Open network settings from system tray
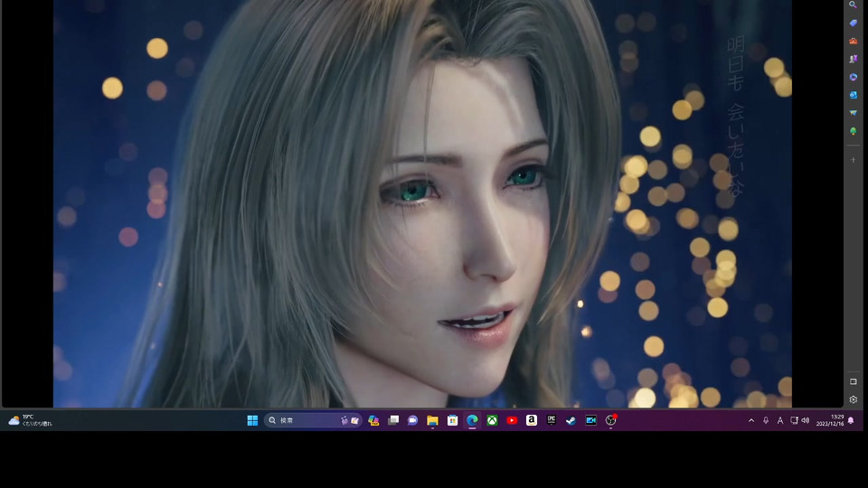This screenshot has width=868, height=488. coord(794,420)
